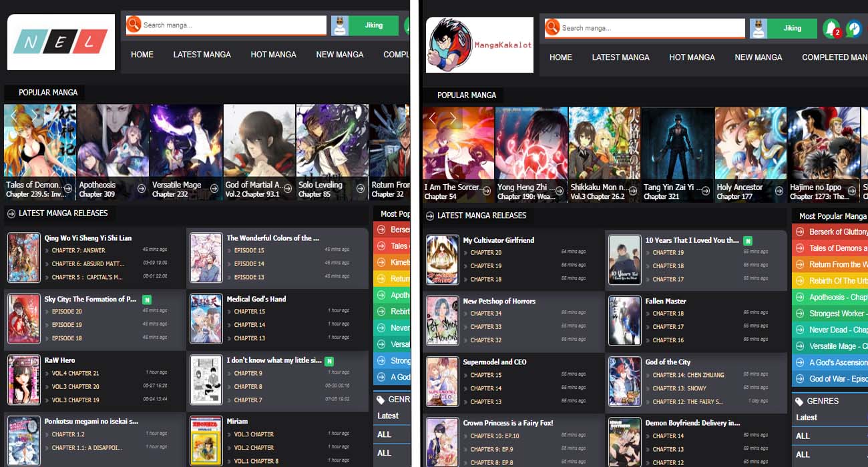868x467 pixels.
Task: Open the bell notifications icon on MangaKakalot page
Action: 831,29
